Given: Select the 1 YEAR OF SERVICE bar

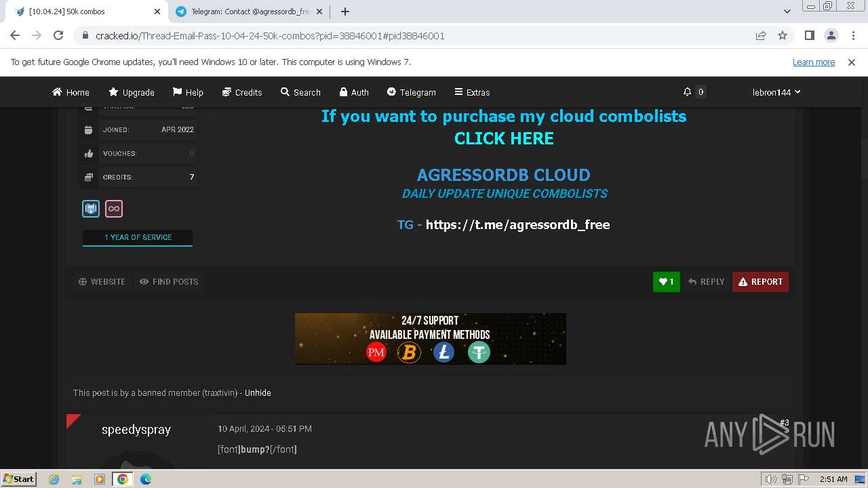Looking at the screenshot, I should 138,238.
